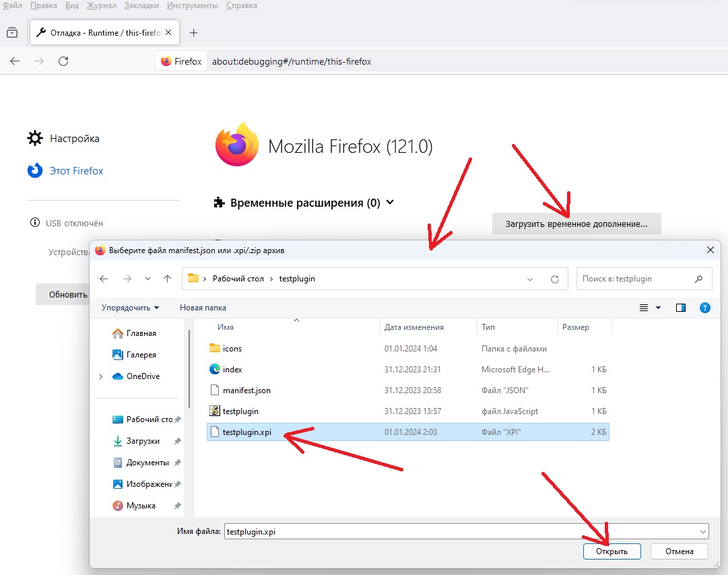Screen dimensions: 728x575
Task: Click Загрузить временное дополнение button
Action: pos(576,224)
